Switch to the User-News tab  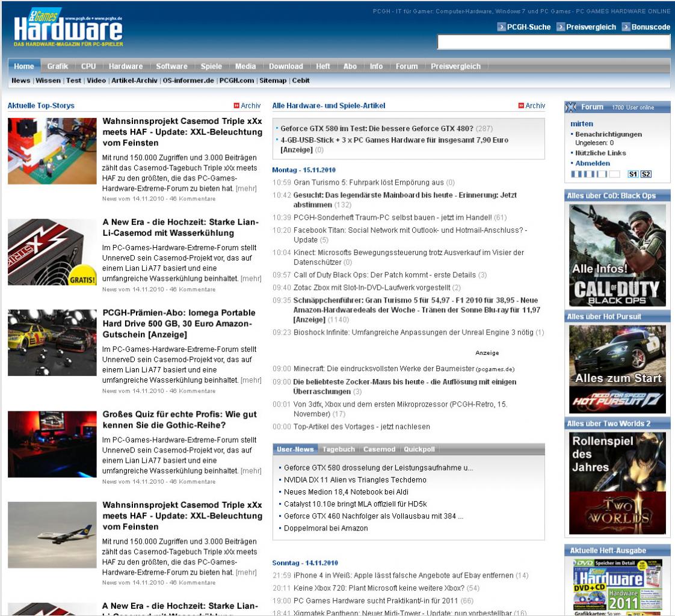click(295, 449)
